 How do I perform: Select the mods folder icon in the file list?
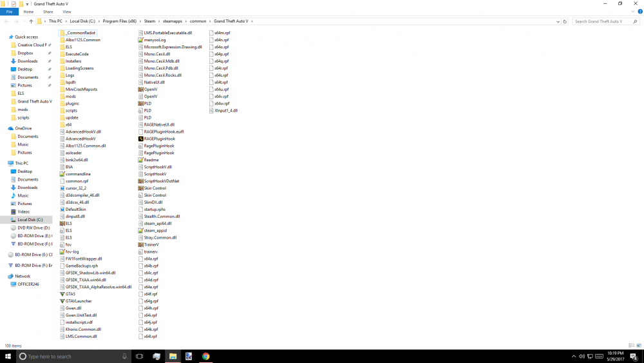coord(62,96)
